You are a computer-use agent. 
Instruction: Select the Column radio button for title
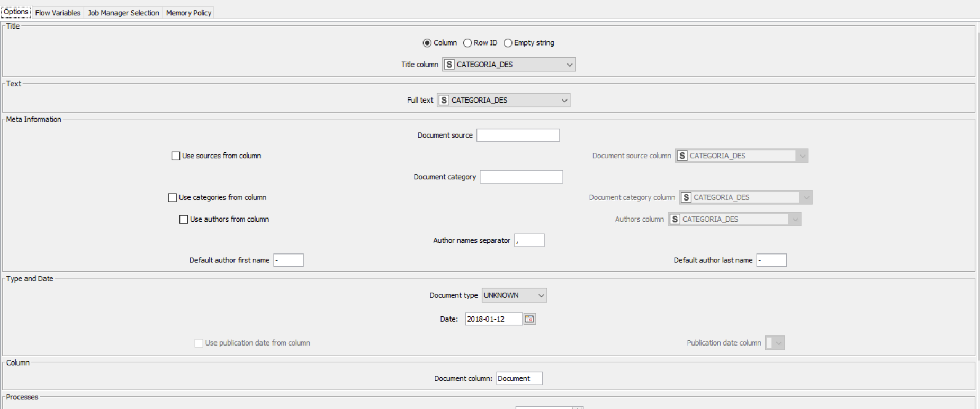point(427,43)
